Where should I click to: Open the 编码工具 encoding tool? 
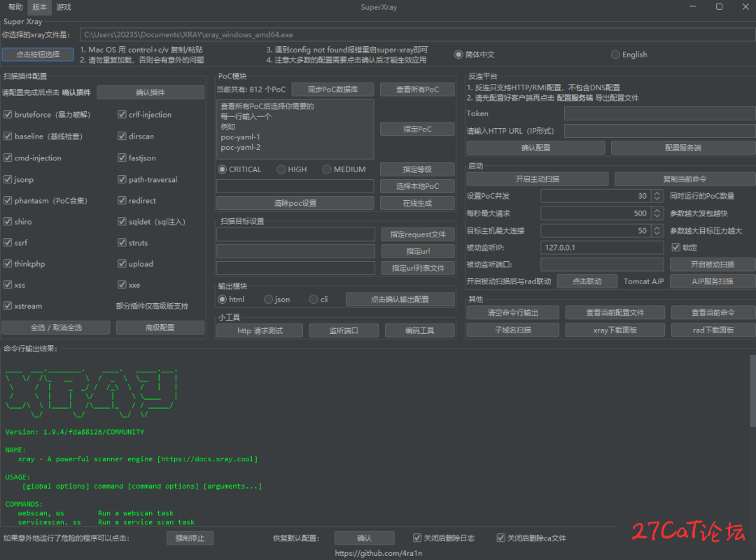(x=419, y=330)
